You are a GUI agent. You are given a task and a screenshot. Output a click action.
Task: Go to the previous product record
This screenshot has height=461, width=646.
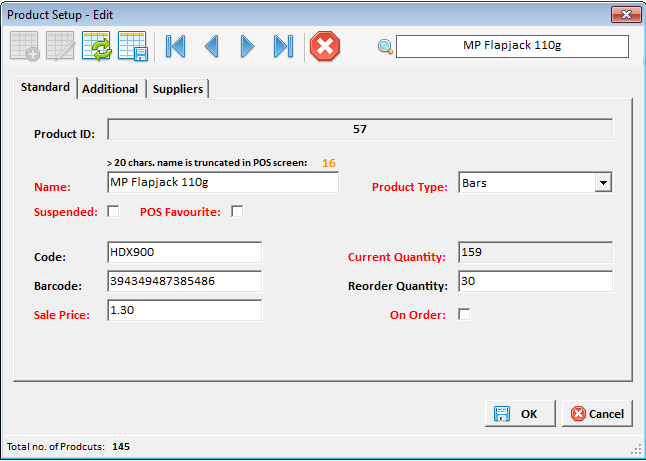211,47
